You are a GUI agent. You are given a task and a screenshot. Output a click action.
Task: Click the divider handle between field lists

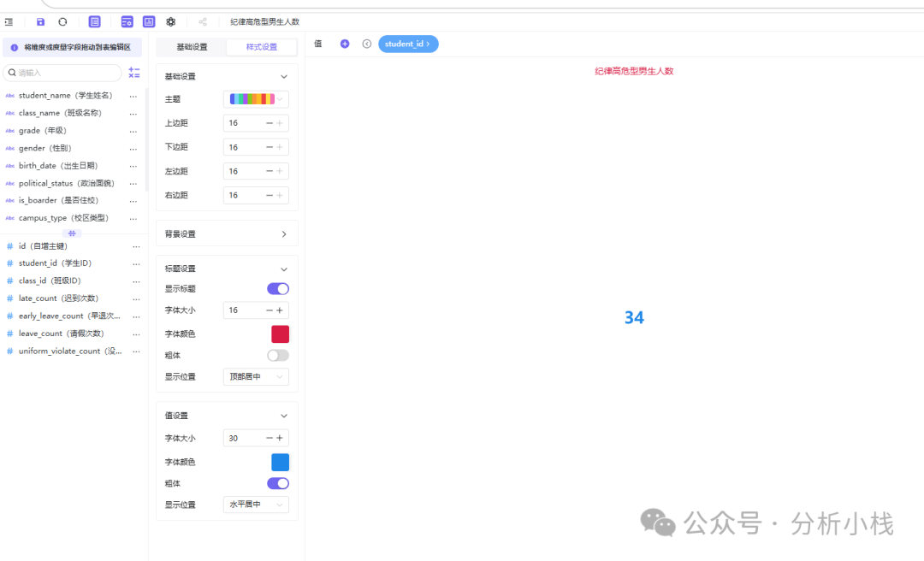click(x=72, y=233)
